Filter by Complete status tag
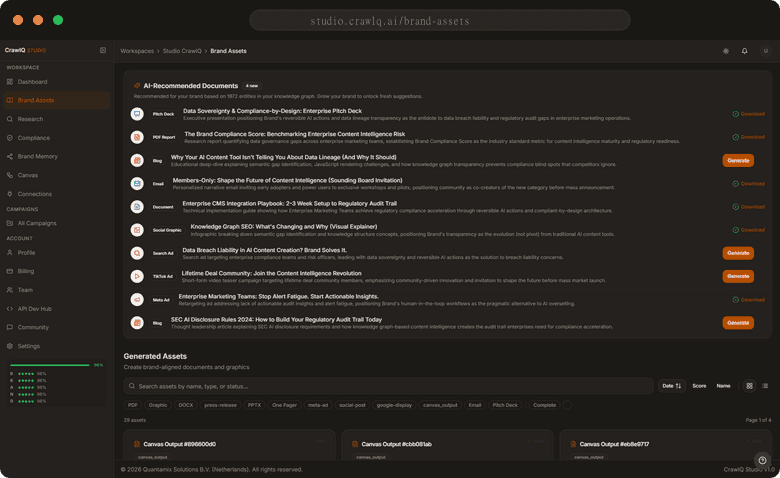 (544, 405)
